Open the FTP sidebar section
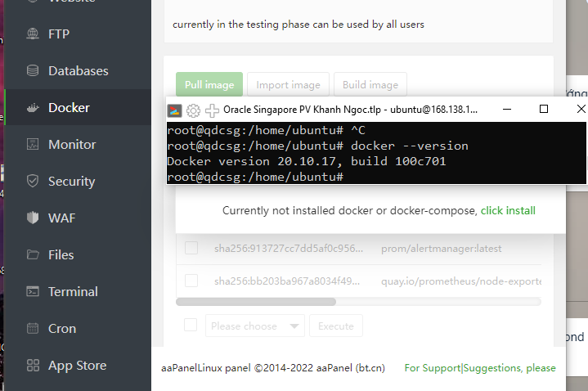This screenshot has width=588, height=391. 34,34
